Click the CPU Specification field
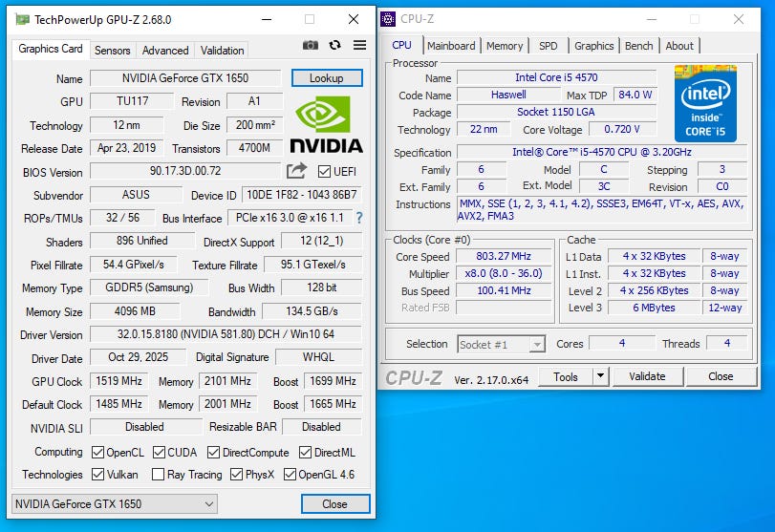775x532 pixels. (601, 152)
